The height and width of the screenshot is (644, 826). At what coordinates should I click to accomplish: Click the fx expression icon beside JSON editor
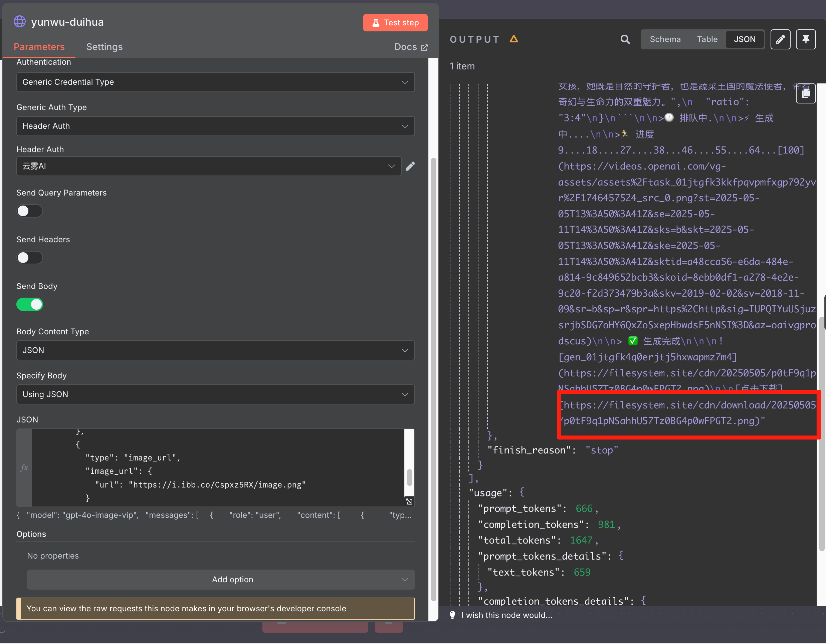(24, 467)
